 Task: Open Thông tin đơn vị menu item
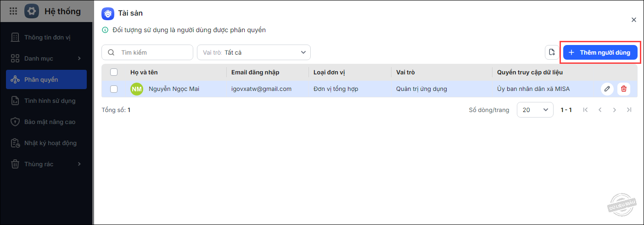[47, 37]
